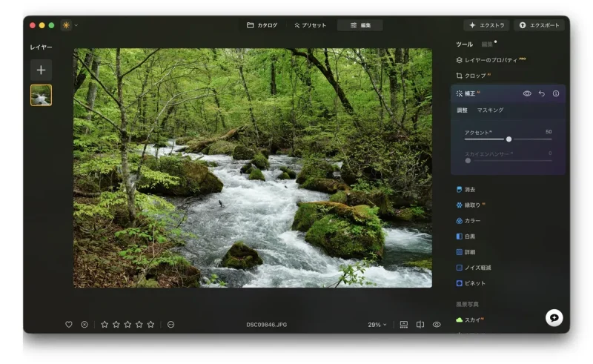
Task: Click the reject (x) flag icon
Action: [x=85, y=324]
